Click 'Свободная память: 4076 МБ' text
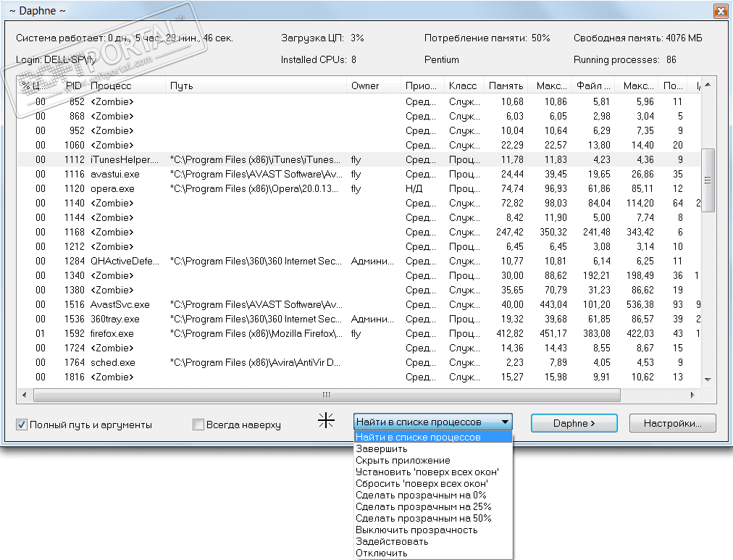This screenshot has width=733, height=560. (637, 38)
